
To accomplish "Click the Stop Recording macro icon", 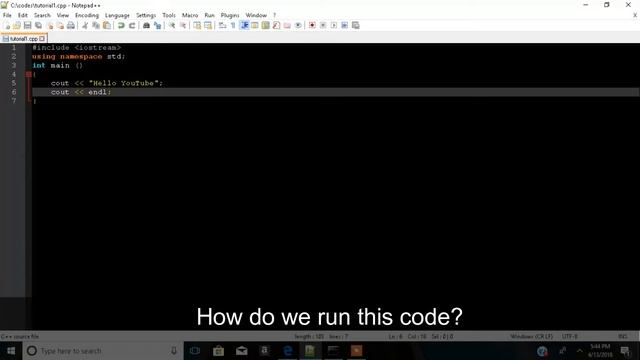I will (x=323, y=25).
